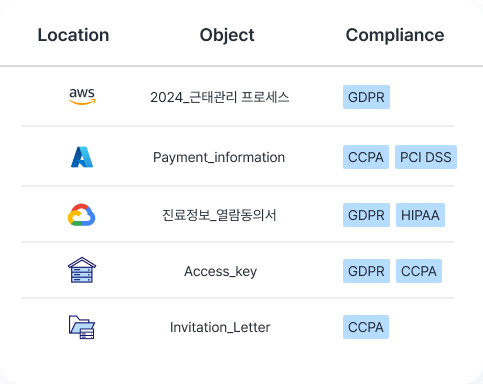
Task: Click the Google Cloud location icon
Action: pos(82,215)
